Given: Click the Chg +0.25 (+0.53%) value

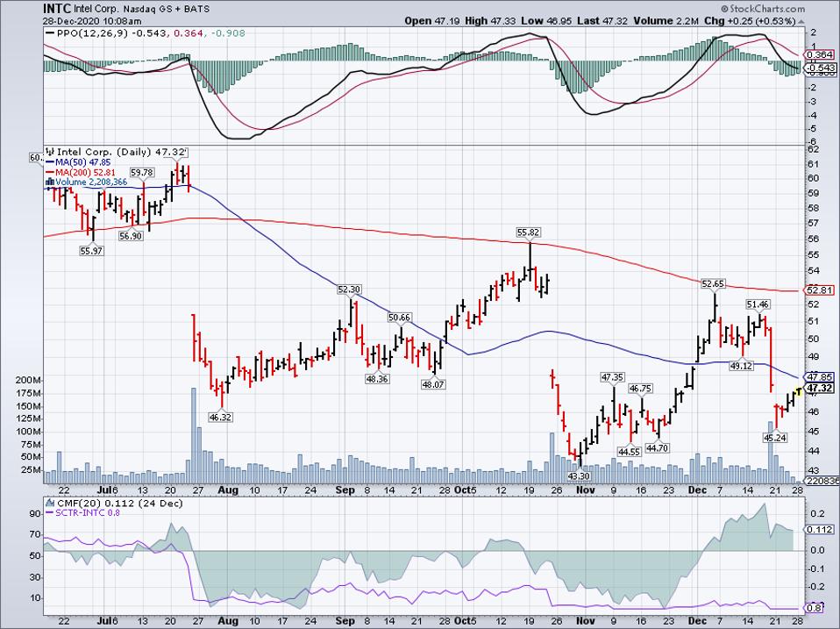Looking at the screenshot, I should [750, 21].
